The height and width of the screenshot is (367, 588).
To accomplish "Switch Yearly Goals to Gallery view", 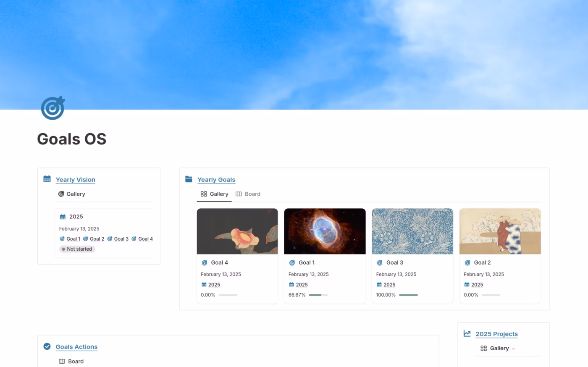I will coord(214,194).
